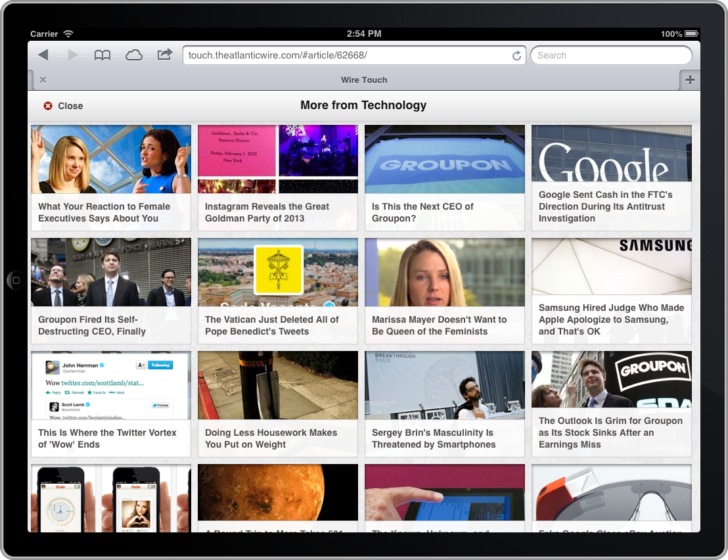Tap the battery status icon
Viewport: 728px width, 560px height.
(691, 34)
